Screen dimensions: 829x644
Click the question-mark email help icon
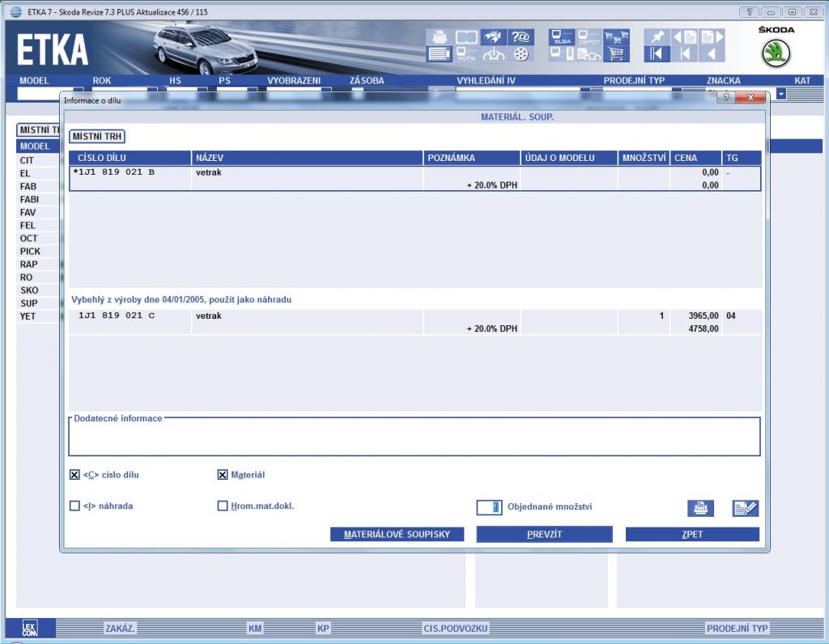coord(521,37)
